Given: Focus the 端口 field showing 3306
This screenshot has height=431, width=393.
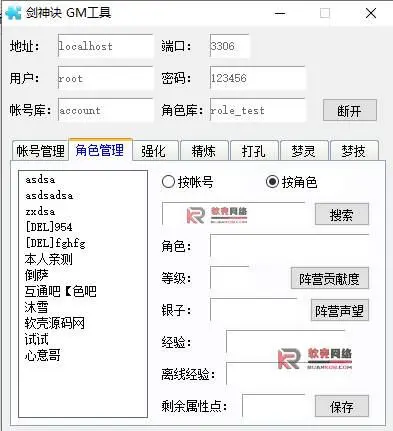Looking at the screenshot, I should 229,46.
